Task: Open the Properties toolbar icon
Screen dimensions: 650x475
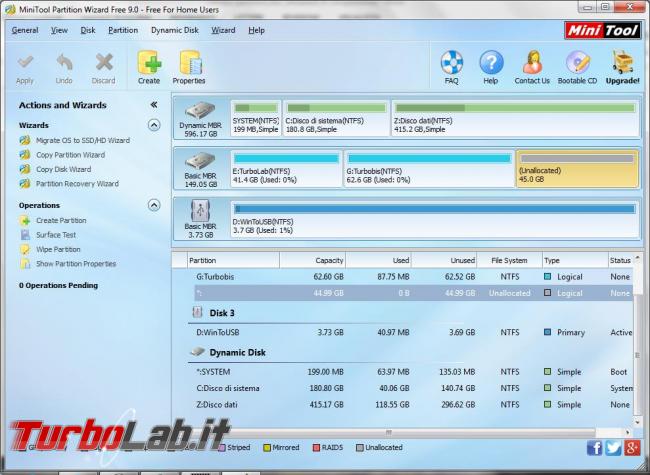Action: tap(190, 63)
